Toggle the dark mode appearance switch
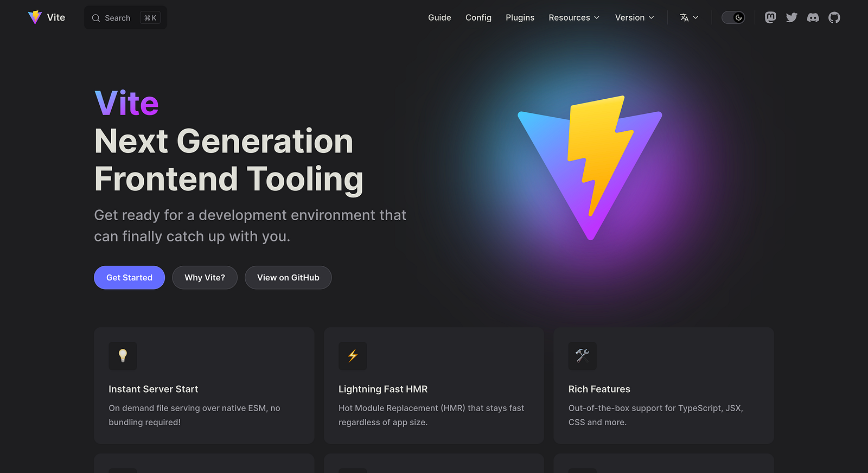The image size is (868, 473). 733,17
